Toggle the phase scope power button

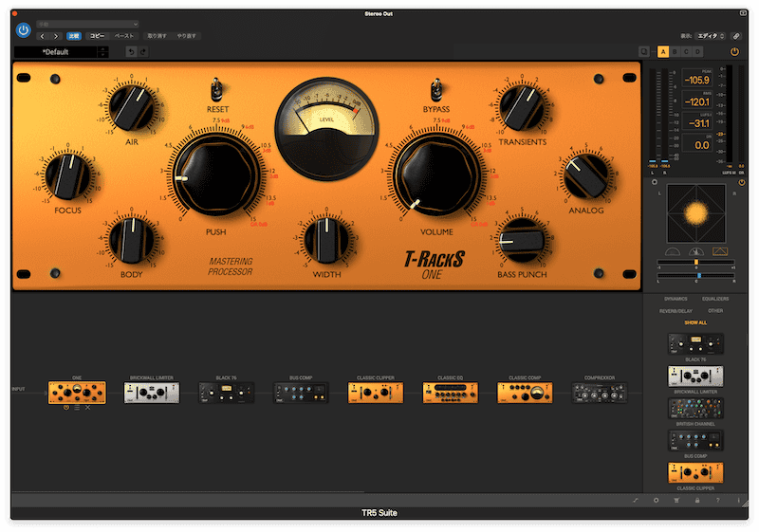pos(741,182)
